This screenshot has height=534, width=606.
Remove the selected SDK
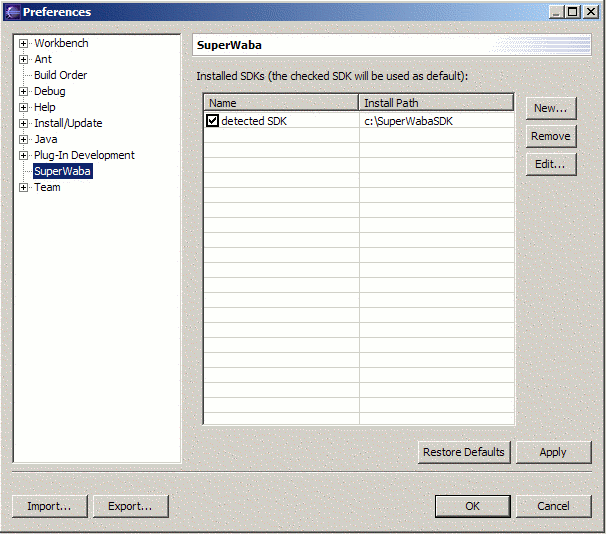pyautogui.click(x=550, y=136)
